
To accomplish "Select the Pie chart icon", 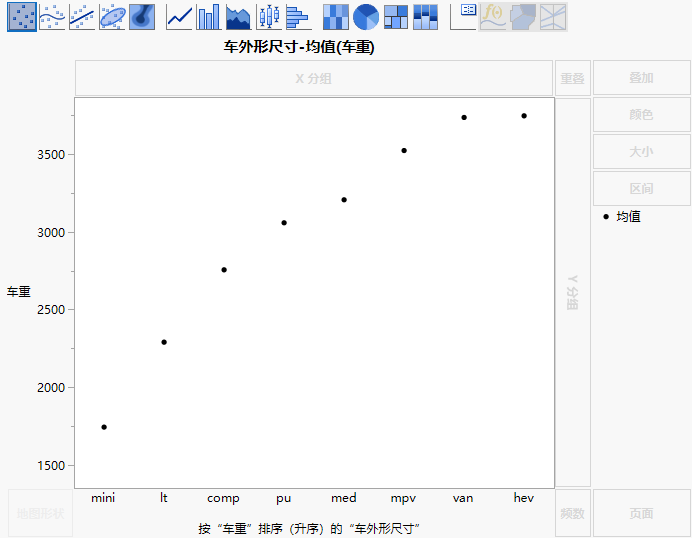I will pos(366,17).
